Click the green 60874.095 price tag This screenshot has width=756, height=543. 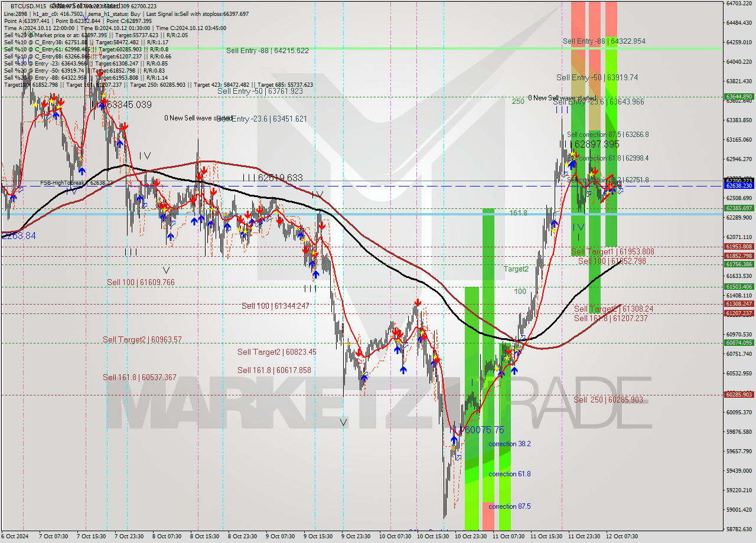point(739,342)
